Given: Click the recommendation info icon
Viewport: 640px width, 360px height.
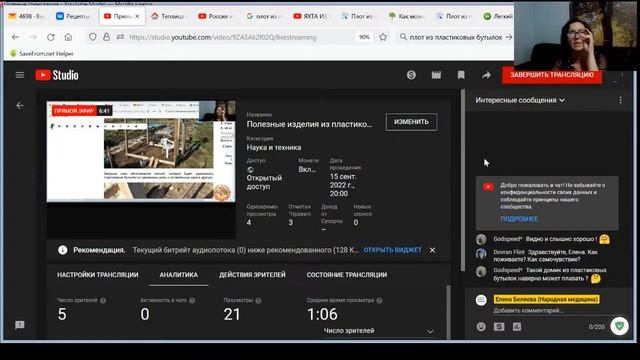Looking at the screenshot, I should pos(62,250).
